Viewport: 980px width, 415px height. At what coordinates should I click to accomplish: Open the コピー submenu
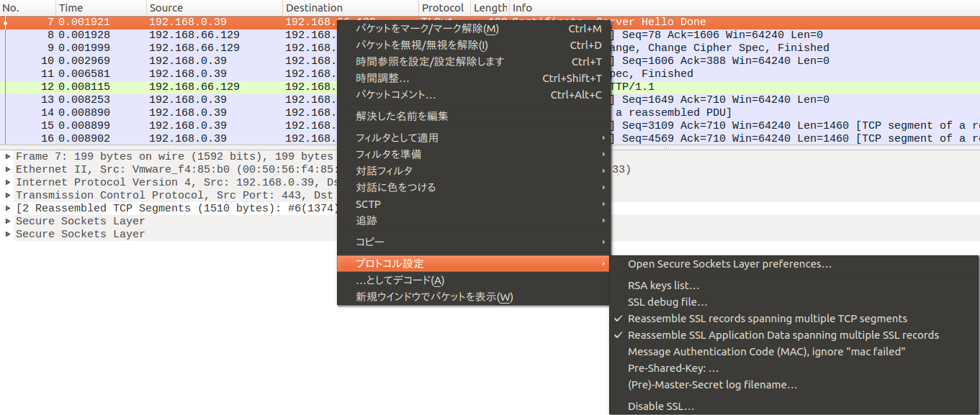[369, 242]
